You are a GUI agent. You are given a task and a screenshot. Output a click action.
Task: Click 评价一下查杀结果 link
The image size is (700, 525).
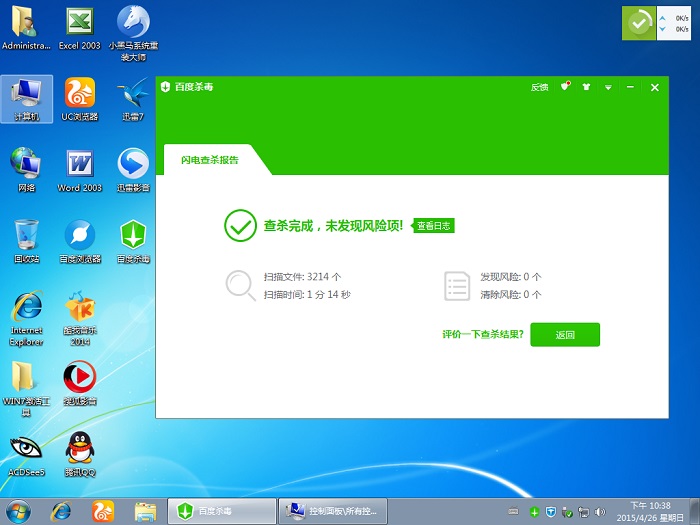[483, 335]
